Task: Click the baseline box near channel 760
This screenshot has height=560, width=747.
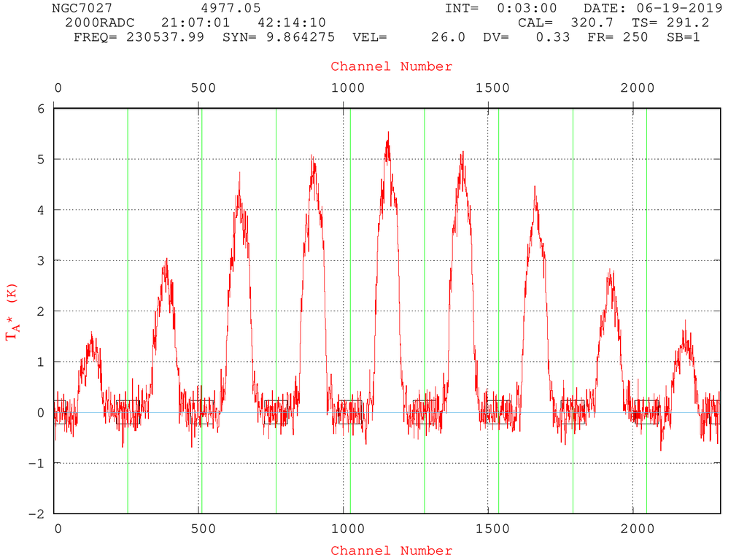Action: click(276, 413)
